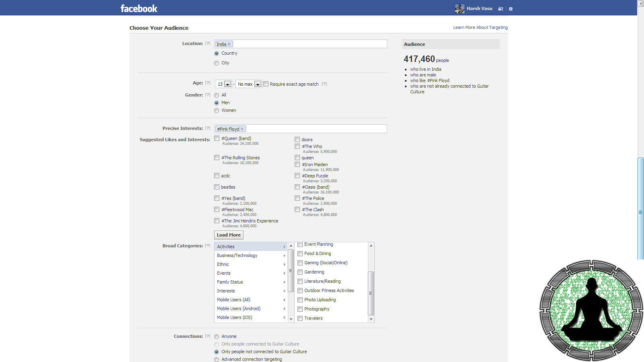Show help tooltip for Location
The image size is (644, 362).
208,43
